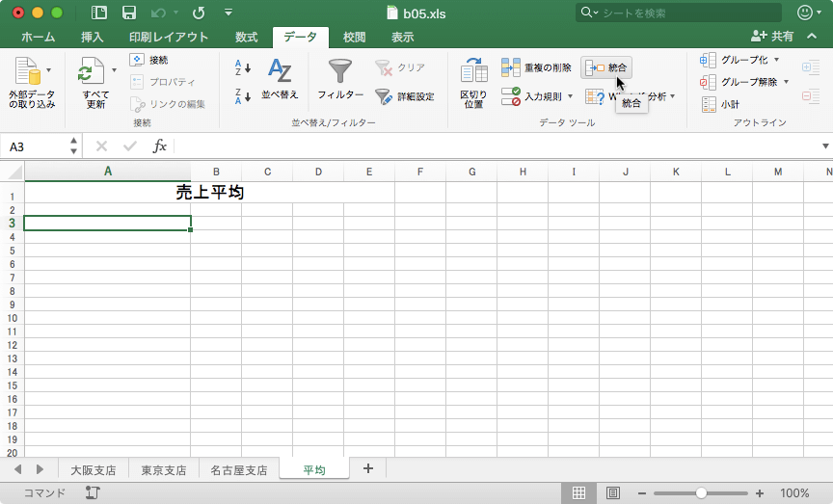
Task: Click the Refresh All icon
Action: coord(92,71)
